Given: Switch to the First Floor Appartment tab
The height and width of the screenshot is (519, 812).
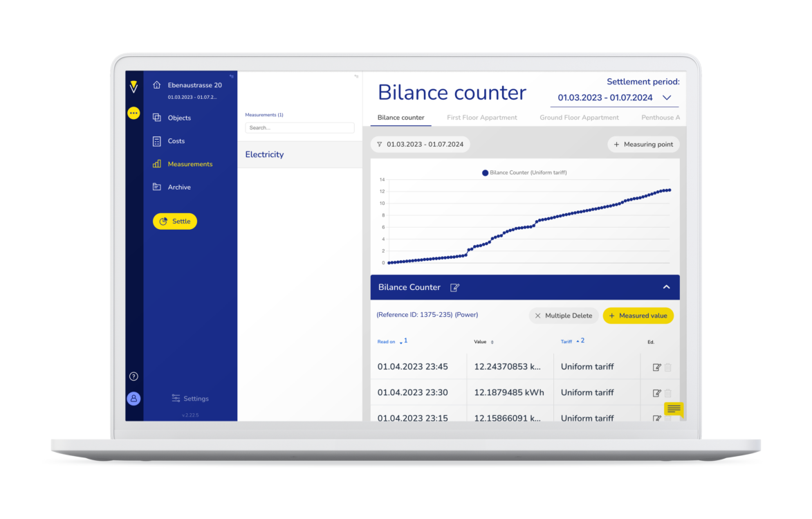Looking at the screenshot, I should (481, 118).
